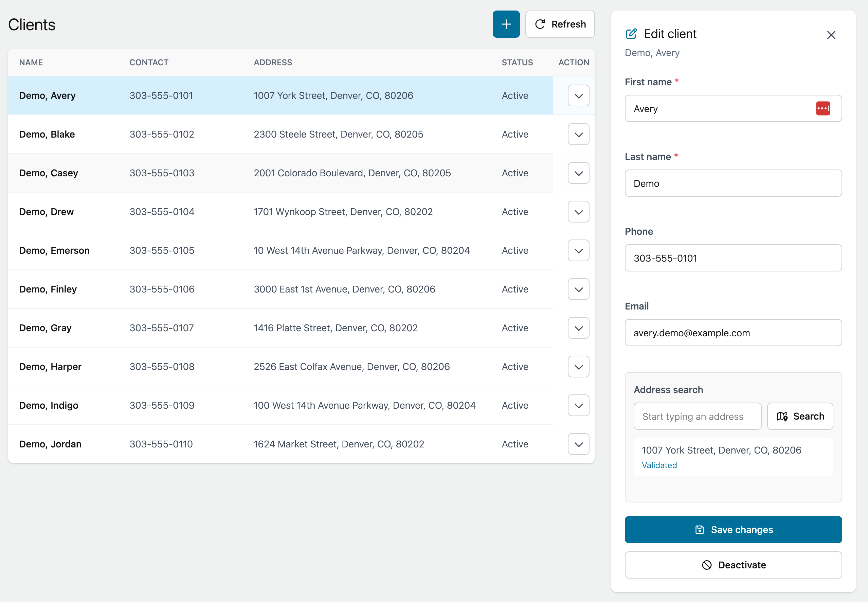
Task: Select the Demo, Harper name cell
Action: [50, 367]
